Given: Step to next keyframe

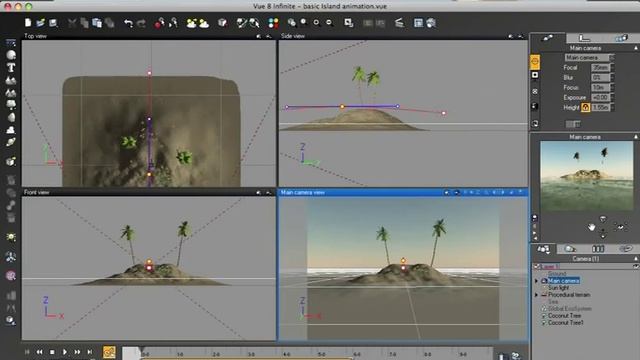Looking at the screenshot, I should tap(77, 352).
